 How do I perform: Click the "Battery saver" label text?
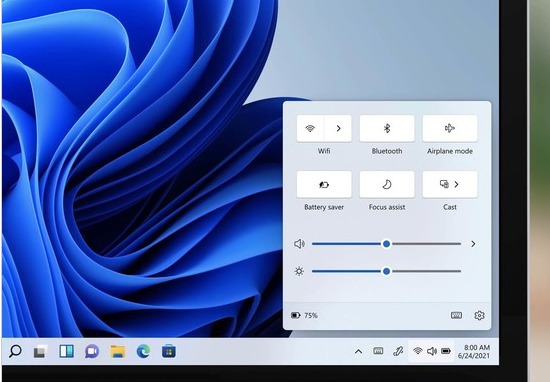[x=324, y=207]
